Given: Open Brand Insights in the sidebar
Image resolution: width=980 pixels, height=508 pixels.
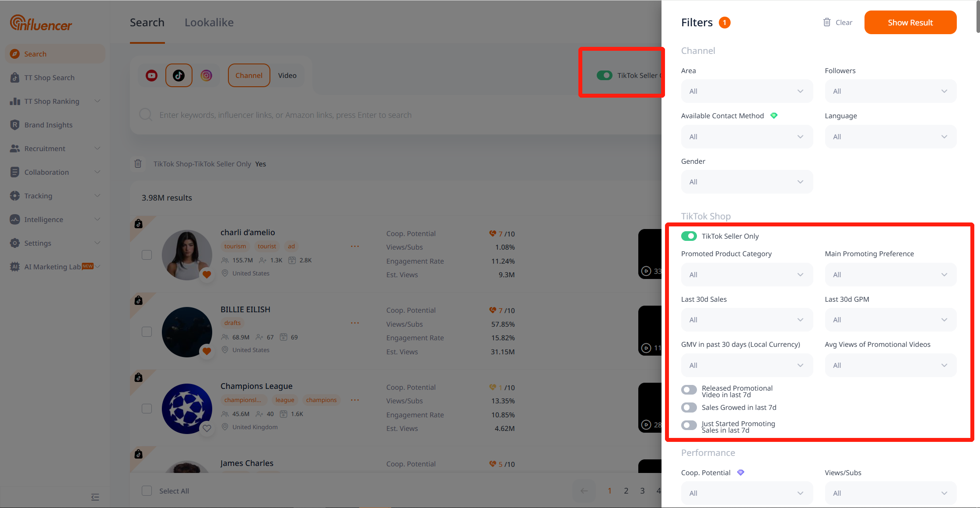Looking at the screenshot, I should pos(48,125).
